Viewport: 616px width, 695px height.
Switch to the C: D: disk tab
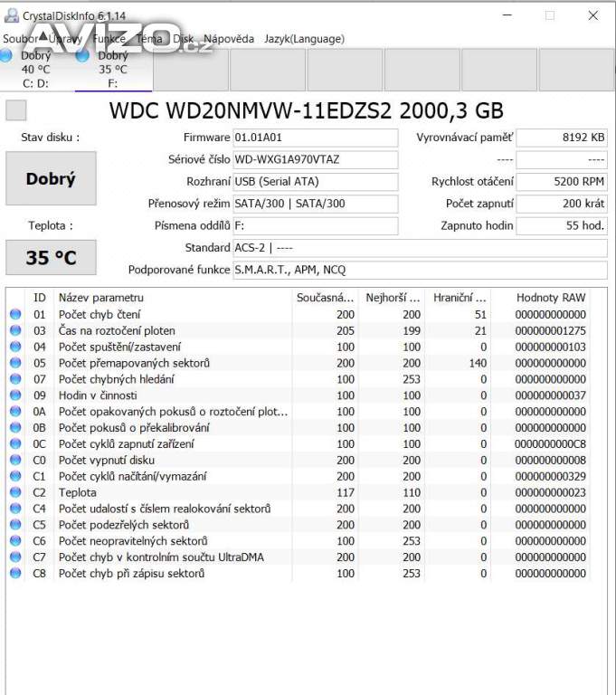pyautogui.click(x=37, y=69)
